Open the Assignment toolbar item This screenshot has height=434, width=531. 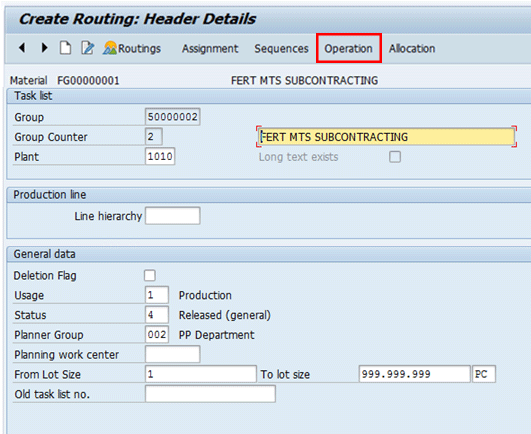point(210,48)
